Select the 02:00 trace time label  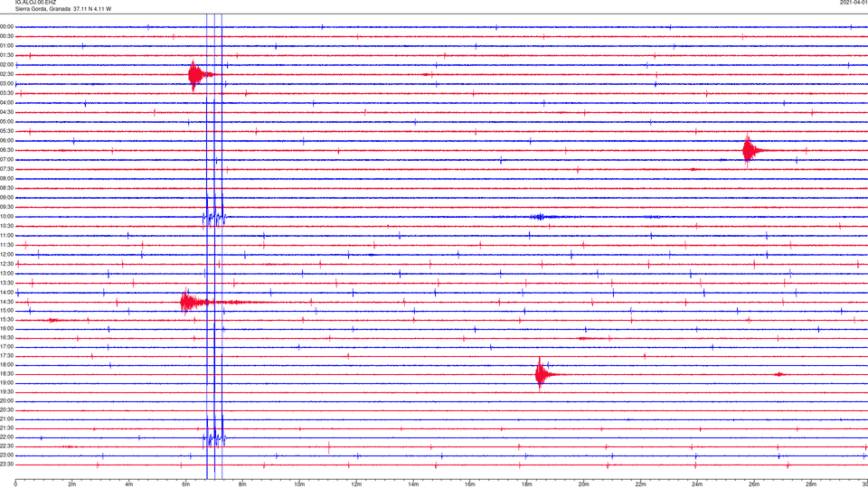pos(7,65)
